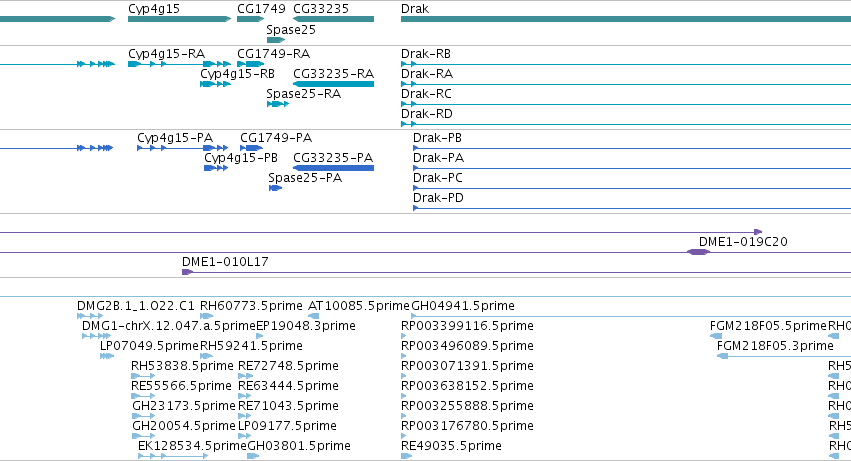The height and width of the screenshot is (461, 851).
Task: Click the RP003399116.5prime EST label
Action: (467, 326)
